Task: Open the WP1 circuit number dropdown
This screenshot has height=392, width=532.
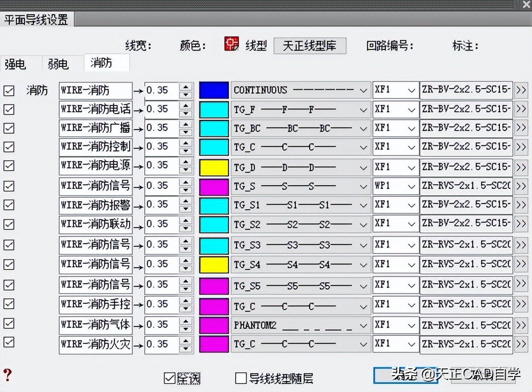Action: pyautogui.click(x=413, y=186)
